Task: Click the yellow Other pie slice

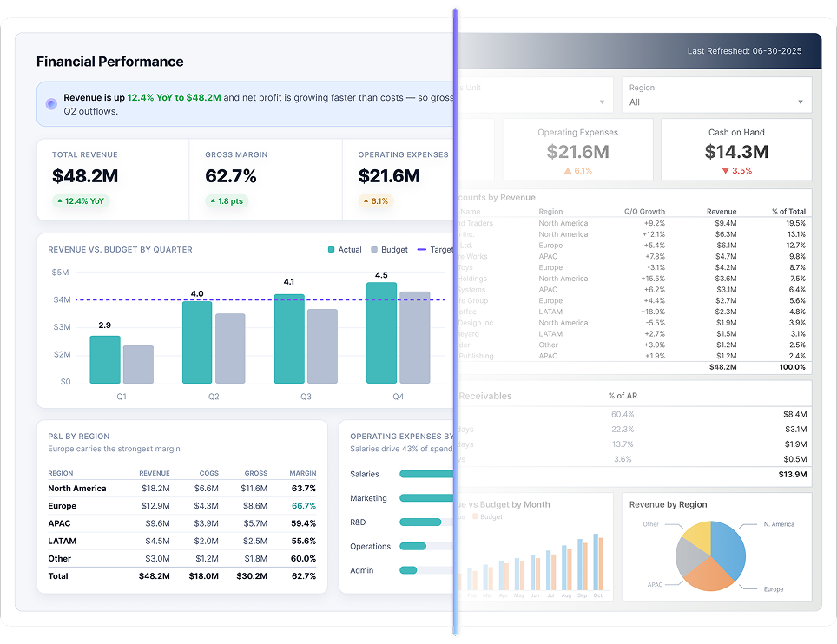Action: (x=698, y=537)
